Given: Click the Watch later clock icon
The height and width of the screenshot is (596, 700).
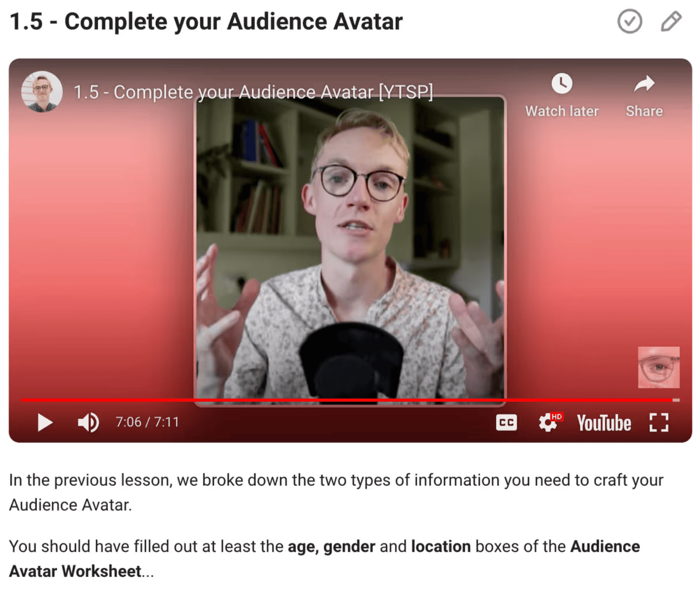Looking at the screenshot, I should click(x=562, y=84).
